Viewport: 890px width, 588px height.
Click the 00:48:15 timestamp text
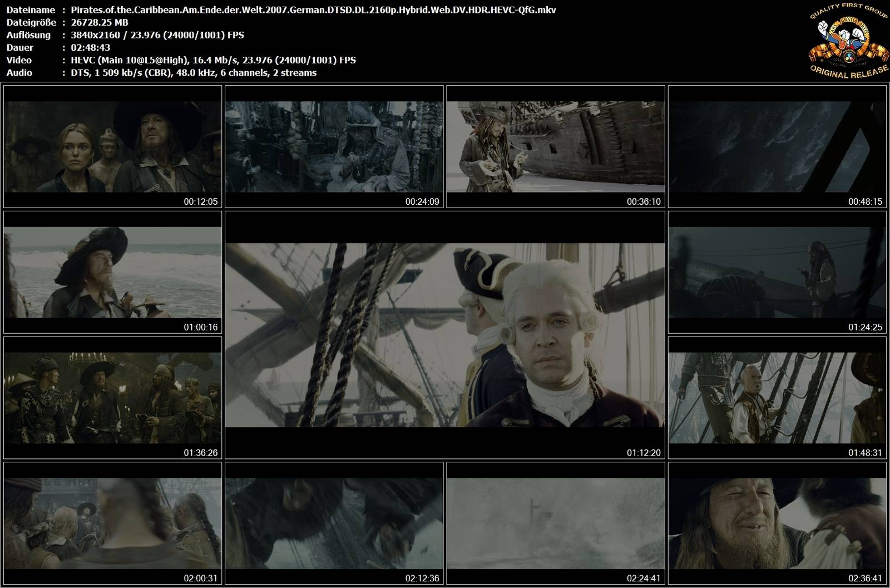pyautogui.click(x=866, y=202)
